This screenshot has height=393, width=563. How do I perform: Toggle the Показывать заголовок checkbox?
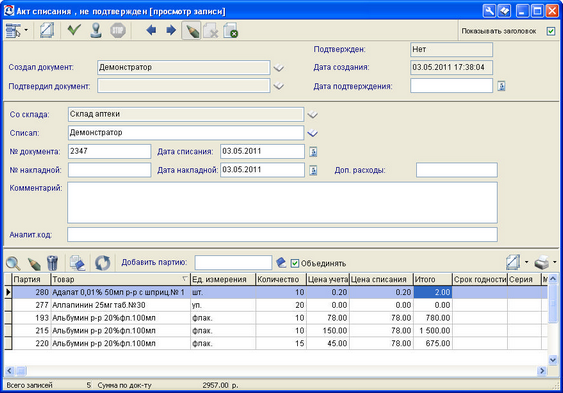coord(551,31)
